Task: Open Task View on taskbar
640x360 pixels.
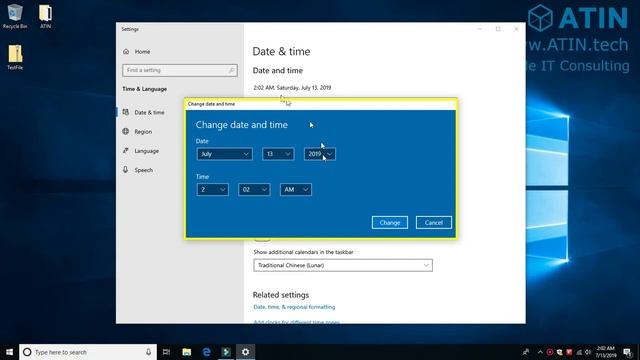Action: [x=166, y=352]
